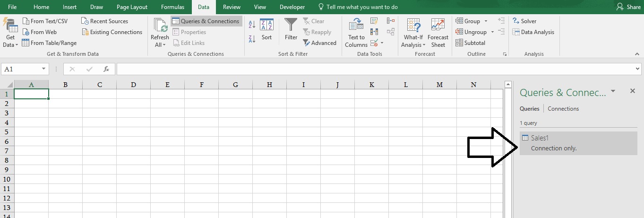Click the Reapply filter command
644x218 pixels.
(317, 32)
